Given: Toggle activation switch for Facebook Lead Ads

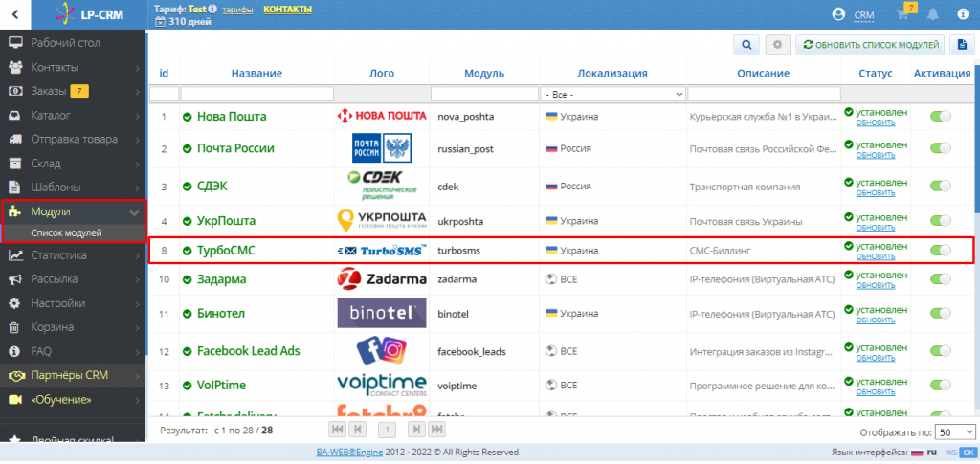Looking at the screenshot, I should click(941, 351).
